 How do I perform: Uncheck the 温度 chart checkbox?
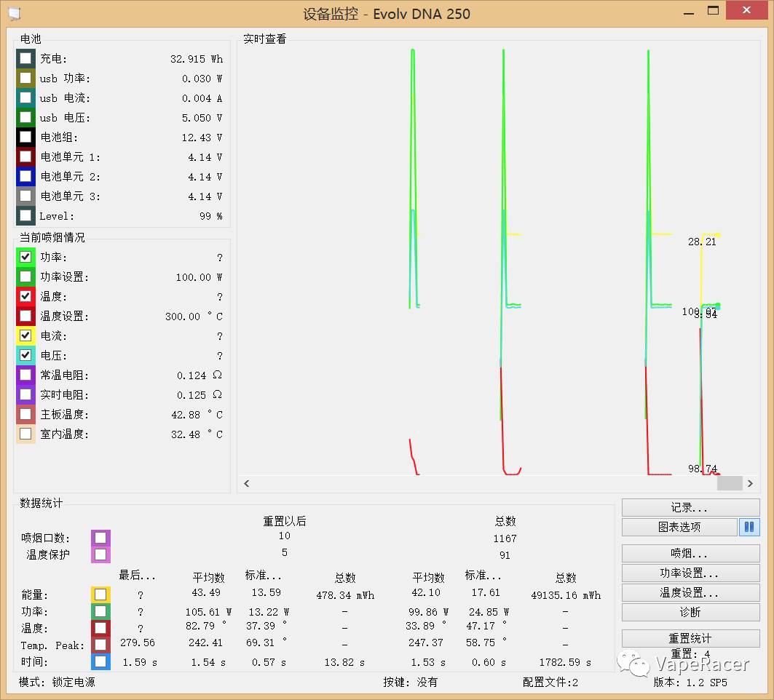(x=25, y=296)
